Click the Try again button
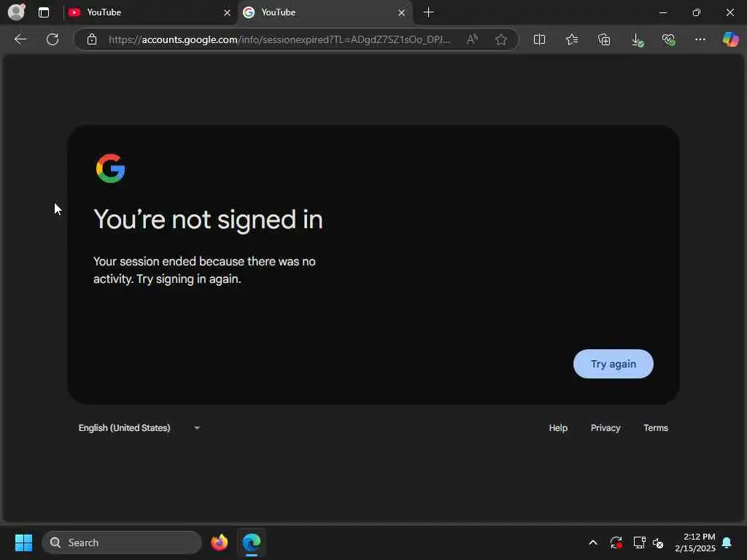This screenshot has width=747, height=560. click(613, 364)
